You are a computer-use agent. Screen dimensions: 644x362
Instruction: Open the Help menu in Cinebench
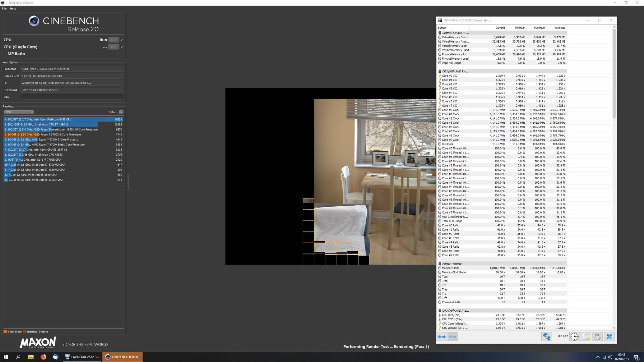pos(13,8)
